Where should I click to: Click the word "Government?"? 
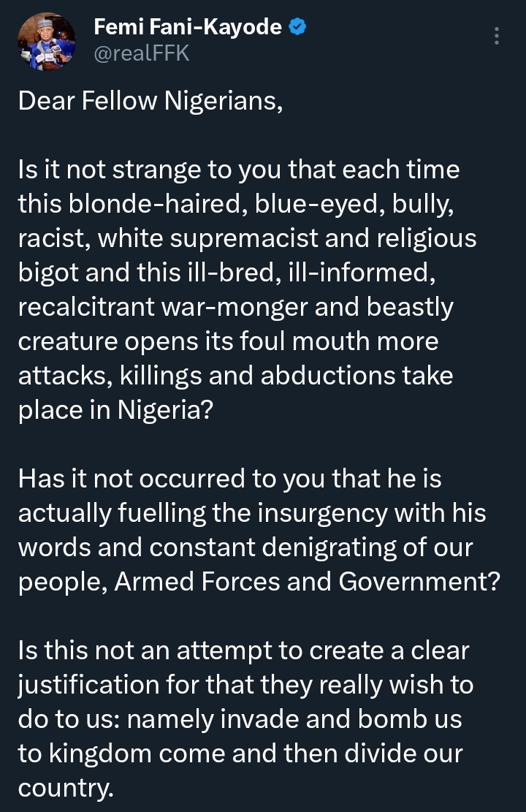click(412, 580)
